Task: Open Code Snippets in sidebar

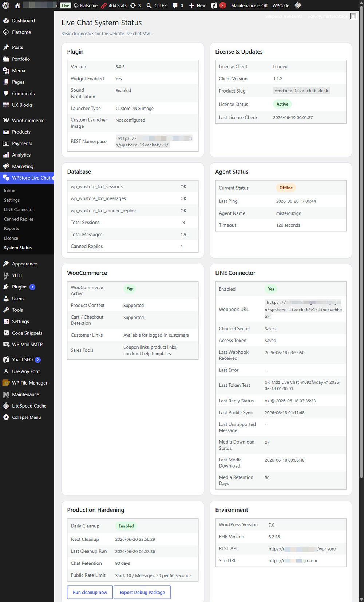Action: [27, 333]
